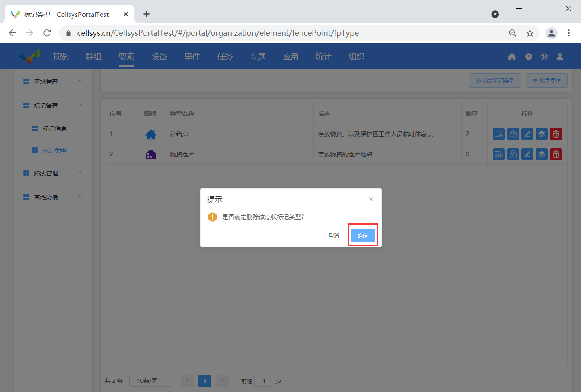The width and height of the screenshot is (581, 392).
Task: Close the 提示 dialog with X
Action: pyautogui.click(x=371, y=199)
